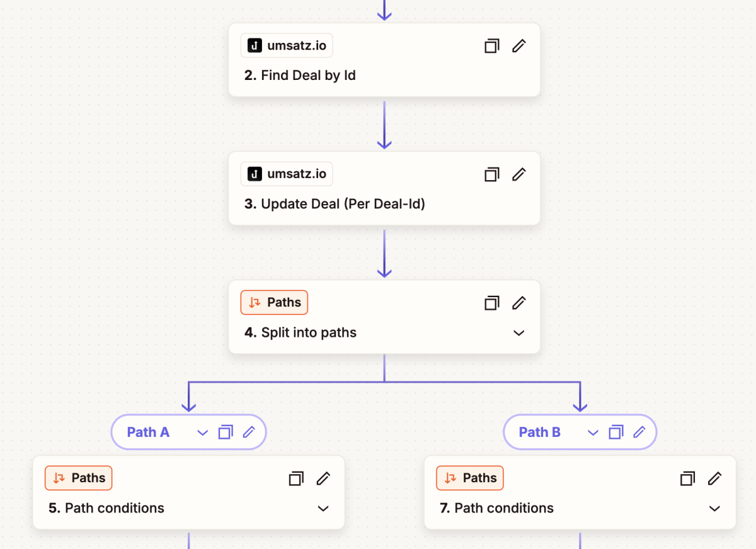The image size is (756, 549).
Task: Select the edit pencil on Update Deal step
Action: coord(518,174)
